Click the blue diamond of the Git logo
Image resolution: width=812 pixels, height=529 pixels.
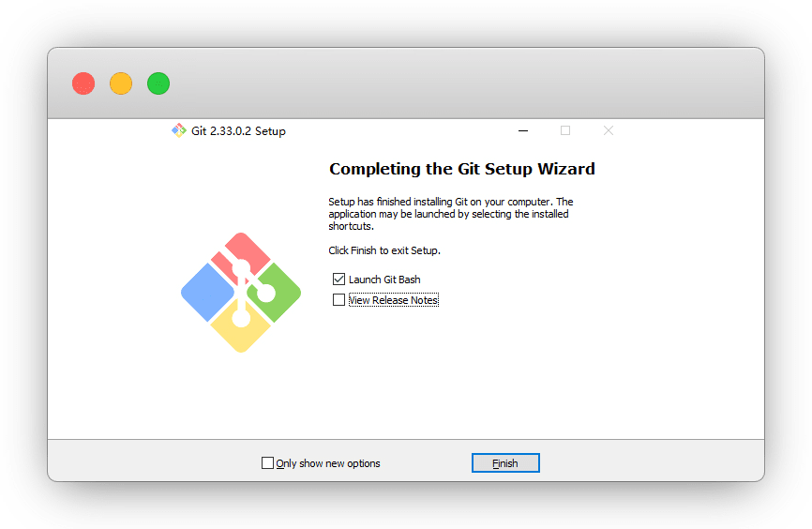pyautogui.click(x=206, y=292)
